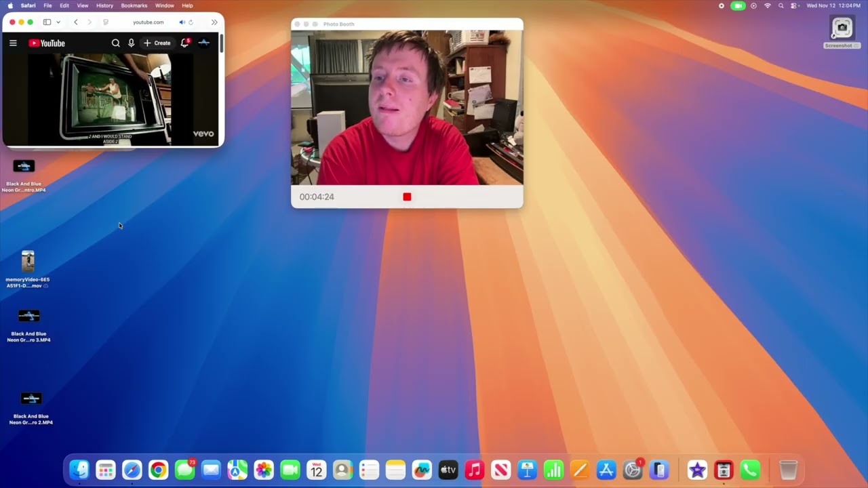The image size is (868, 488).
Task: Click the date and time in menu bar
Action: (x=833, y=5)
